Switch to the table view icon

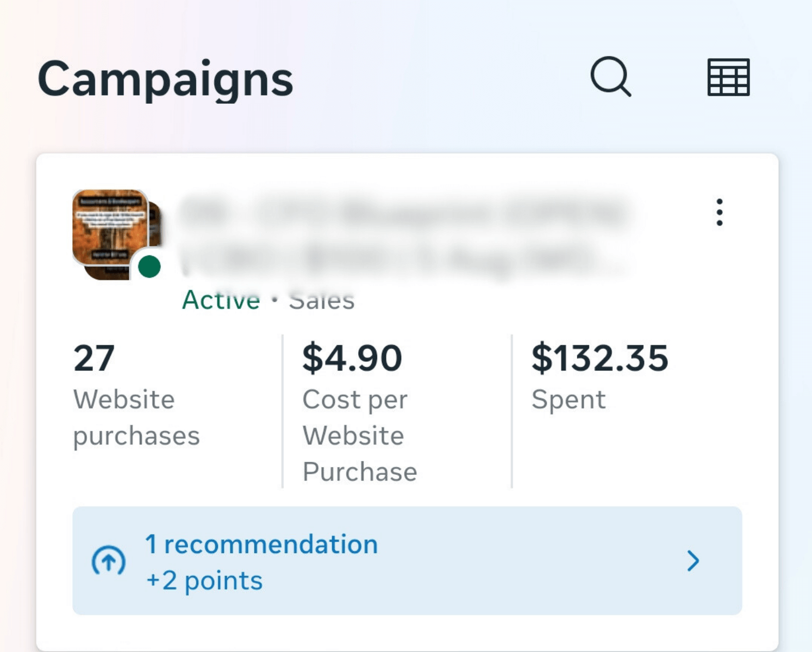point(728,77)
